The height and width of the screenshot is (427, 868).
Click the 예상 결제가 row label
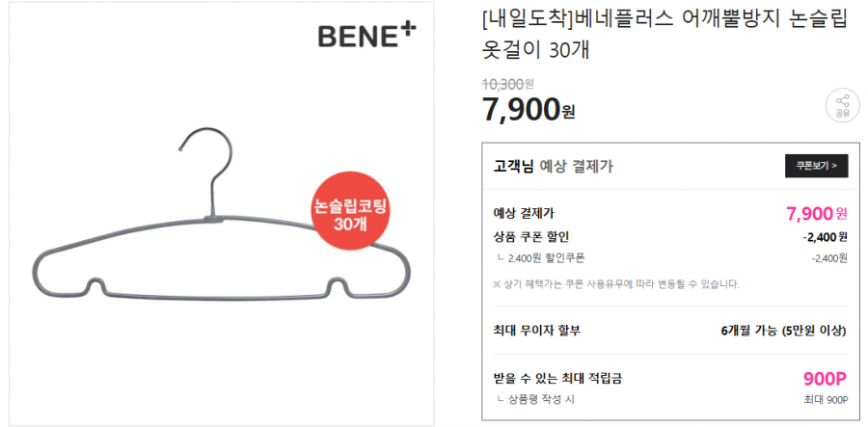pos(524,213)
